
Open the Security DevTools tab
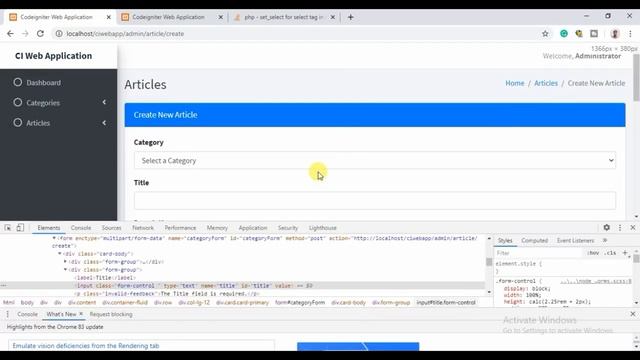(288, 228)
